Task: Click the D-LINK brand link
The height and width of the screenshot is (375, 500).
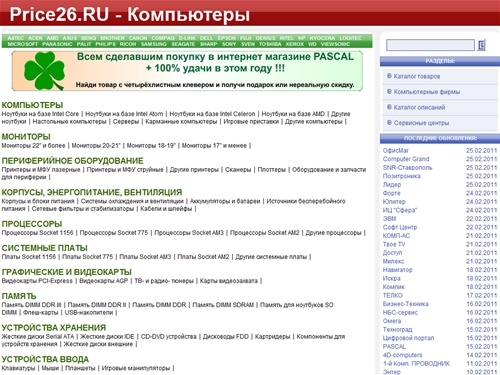Action: tap(186, 38)
